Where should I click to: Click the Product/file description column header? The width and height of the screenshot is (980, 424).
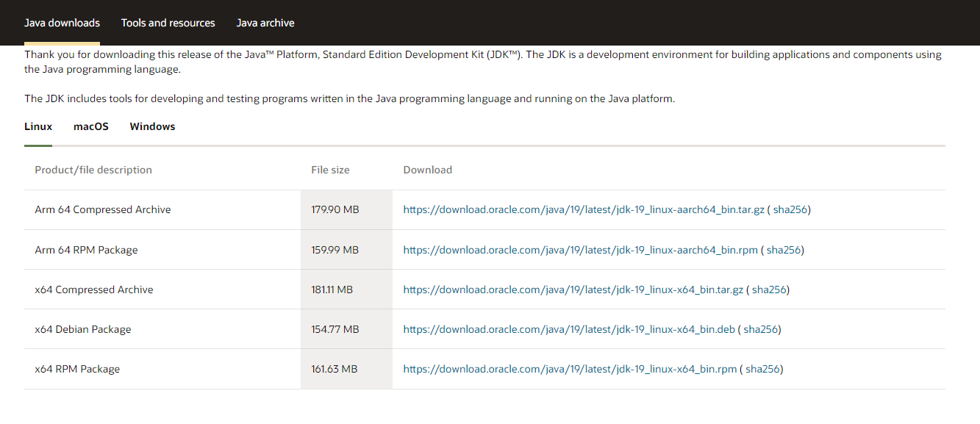pos(93,170)
